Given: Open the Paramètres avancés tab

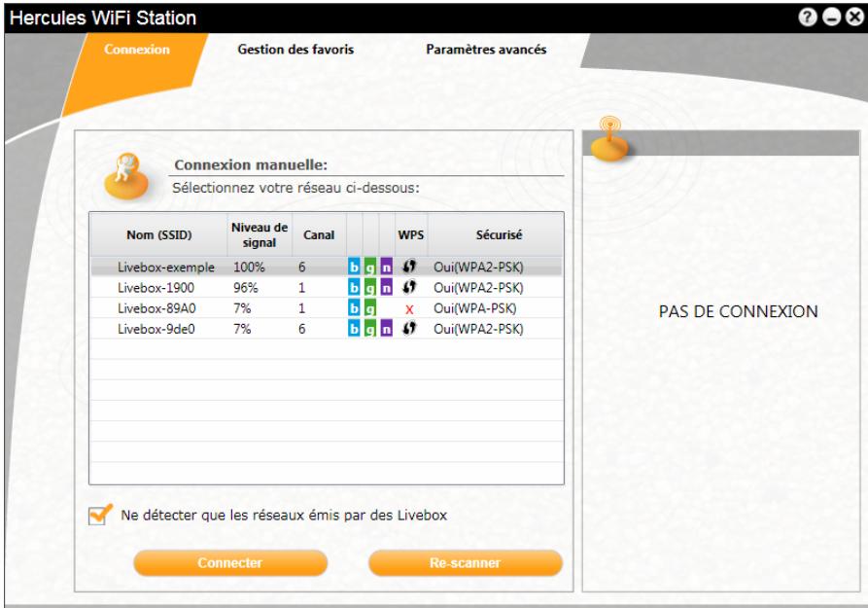Looking at the screenshot, I should coord(486,50).
